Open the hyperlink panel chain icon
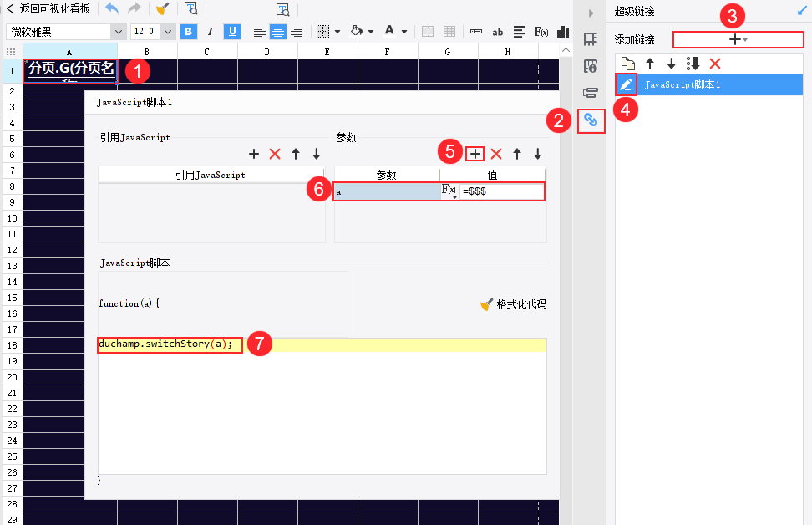The width and height of the screenshot is (812, 525). 591,120
